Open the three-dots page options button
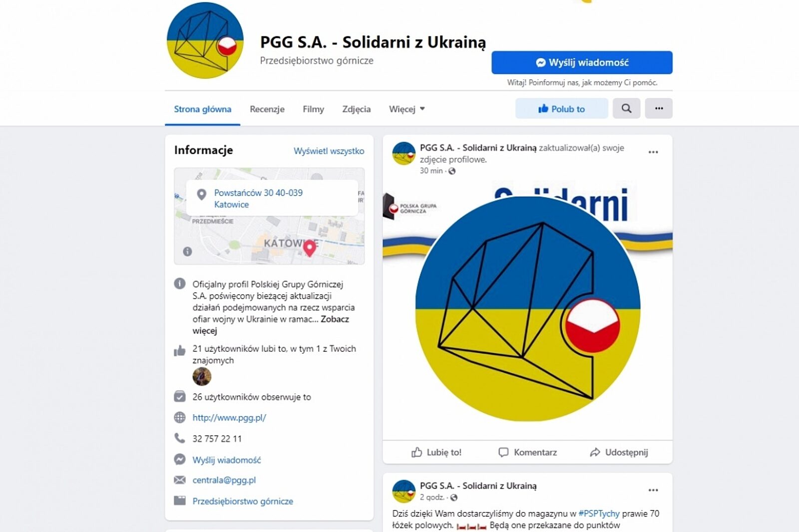This screenshot has width=799, height=532. pyautogui.click(x=659, y=108)
